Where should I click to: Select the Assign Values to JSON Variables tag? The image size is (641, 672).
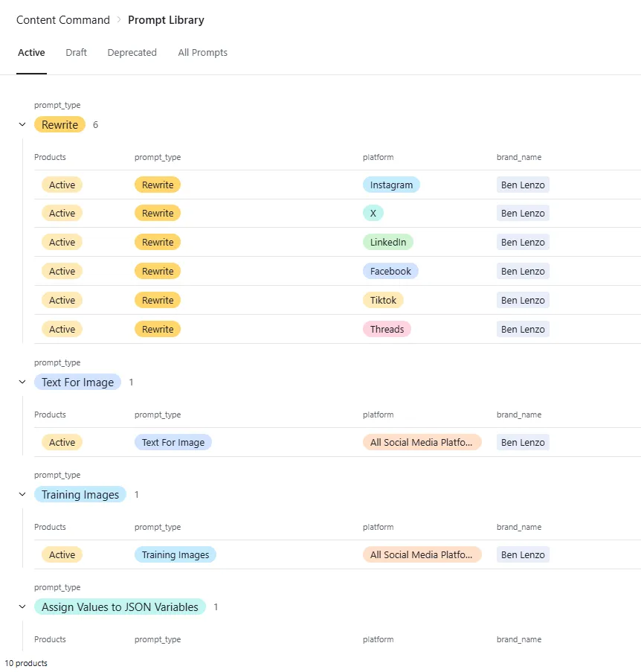point(120,607)
